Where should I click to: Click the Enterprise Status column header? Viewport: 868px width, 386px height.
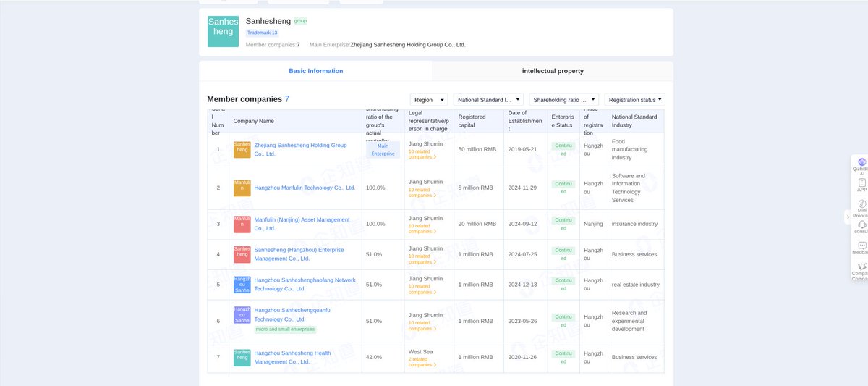point(563,121)
